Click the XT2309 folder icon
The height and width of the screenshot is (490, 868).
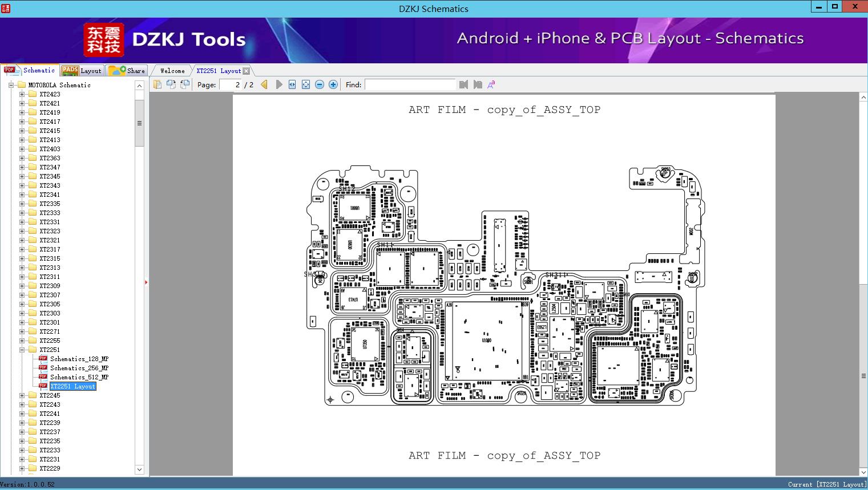pyautogui.click(x=33, y=286)
